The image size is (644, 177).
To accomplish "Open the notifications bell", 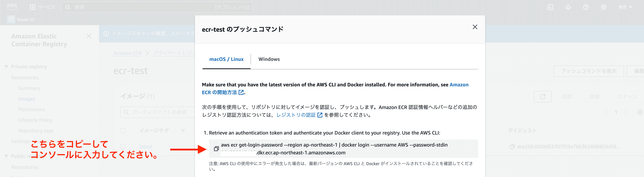I will tap(568, 7).
